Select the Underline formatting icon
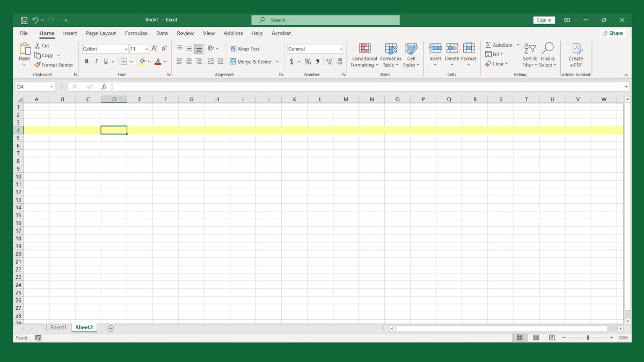The height and width of the screenshot is (362, 644). point(106,61)
